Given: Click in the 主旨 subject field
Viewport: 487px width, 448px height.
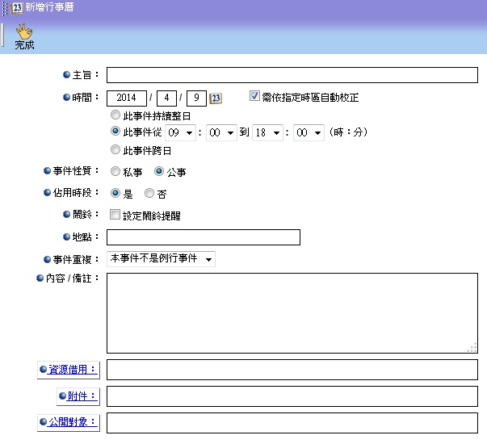Looking at the screenshot, I should click(x=292, y=75).
